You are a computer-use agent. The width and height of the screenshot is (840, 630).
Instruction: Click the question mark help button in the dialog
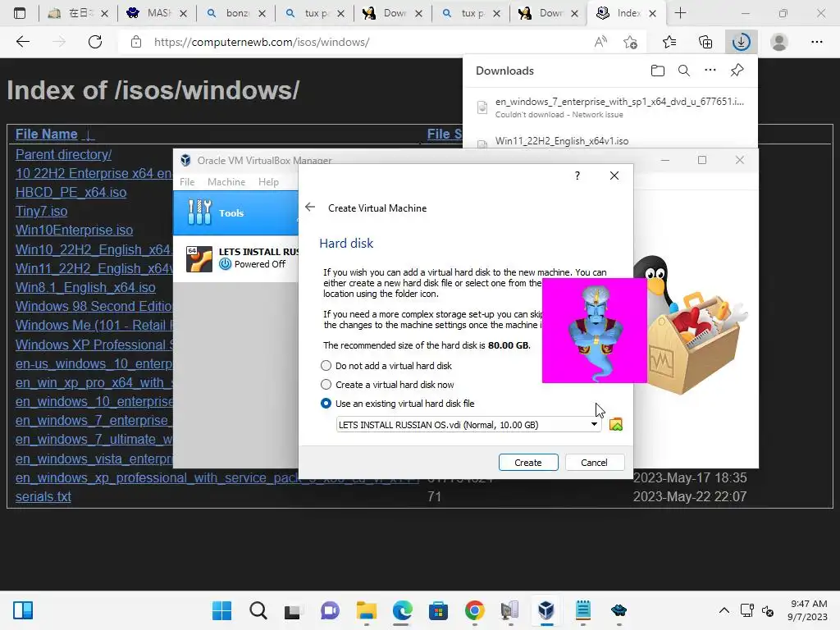577,176
